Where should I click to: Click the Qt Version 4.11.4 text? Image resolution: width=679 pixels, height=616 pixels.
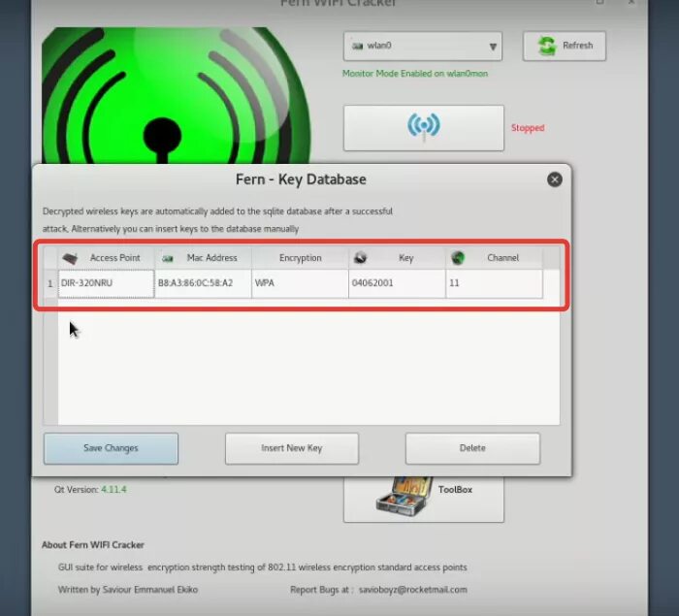click(x=90, y=490)
